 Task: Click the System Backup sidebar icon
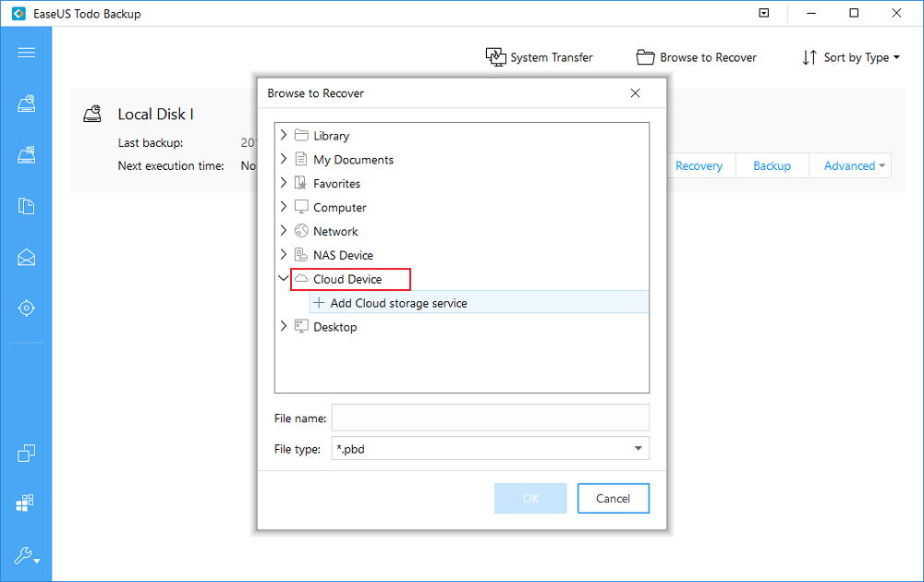(x=26, y=155)
